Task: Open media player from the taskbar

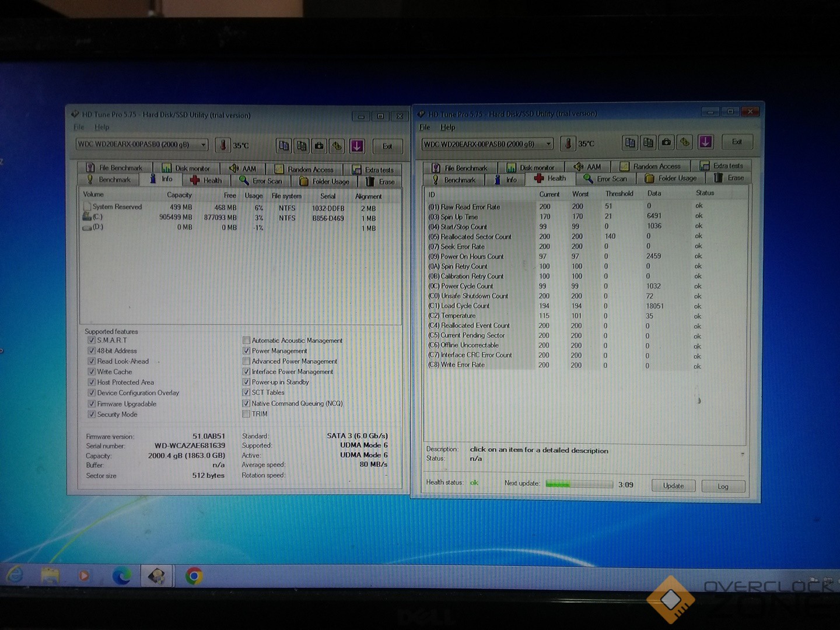Action: pyautogui.click(x=84, y=576)
